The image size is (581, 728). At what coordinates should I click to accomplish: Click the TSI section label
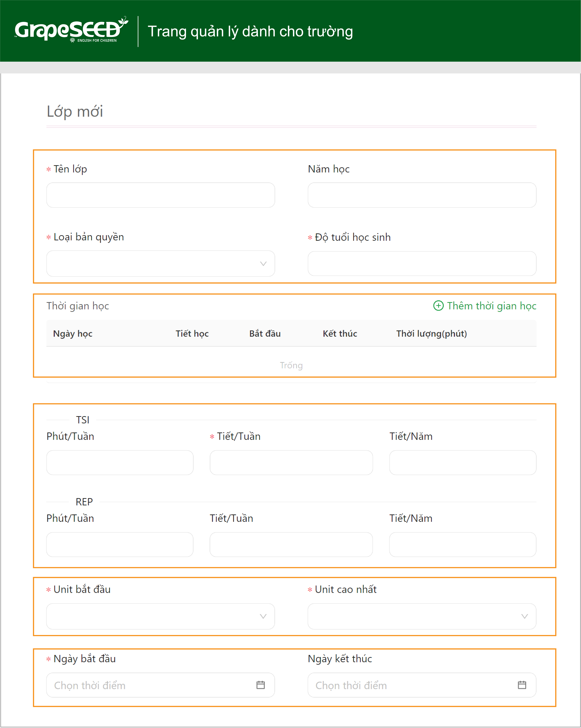(83, 420)
